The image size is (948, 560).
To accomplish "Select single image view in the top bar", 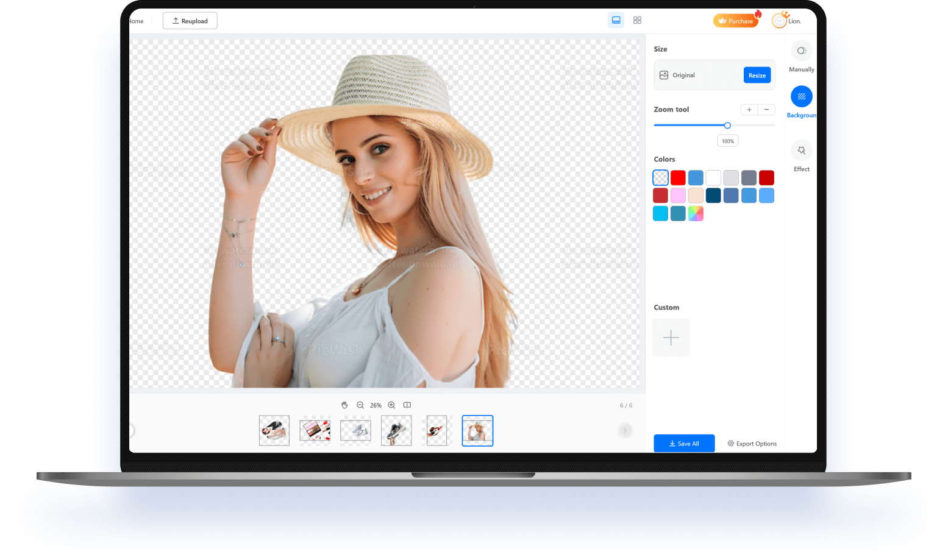I will (x=616, y=19).
